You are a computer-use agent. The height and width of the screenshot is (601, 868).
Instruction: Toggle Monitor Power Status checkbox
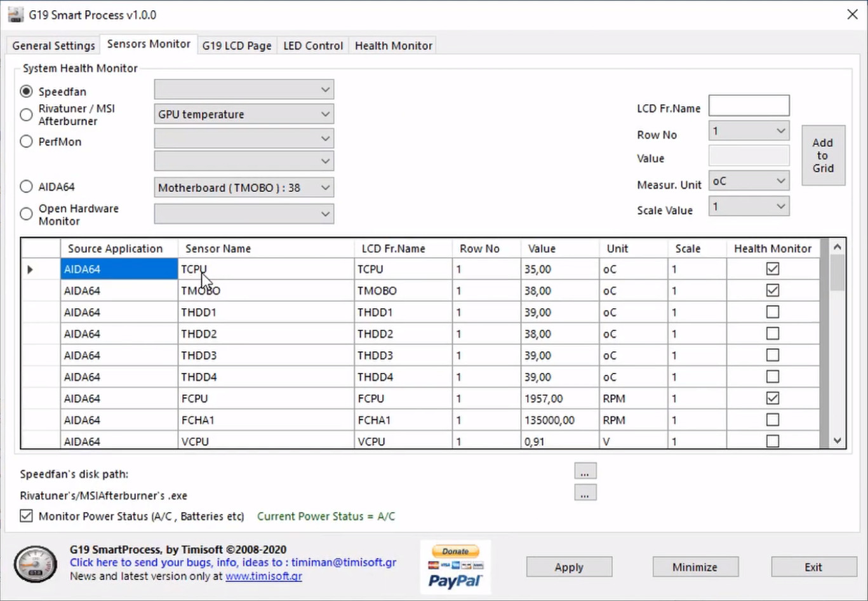(x=26, y=516)
